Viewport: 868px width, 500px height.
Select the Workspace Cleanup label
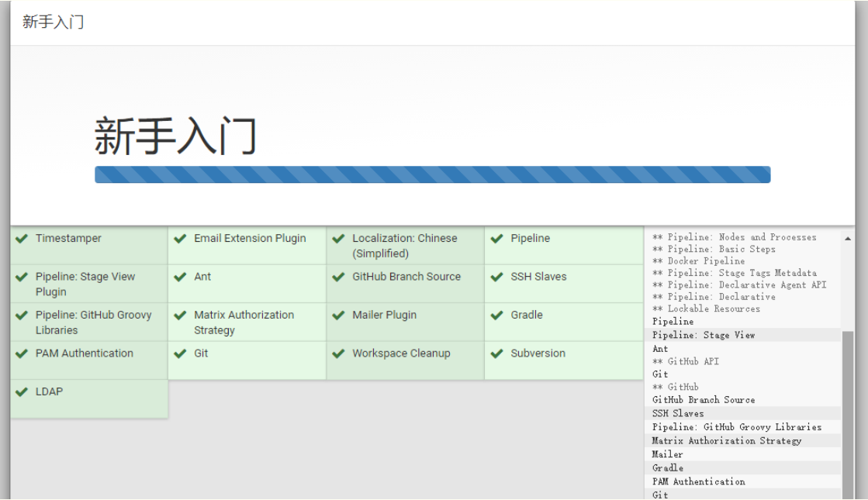[x=401, y=353]
